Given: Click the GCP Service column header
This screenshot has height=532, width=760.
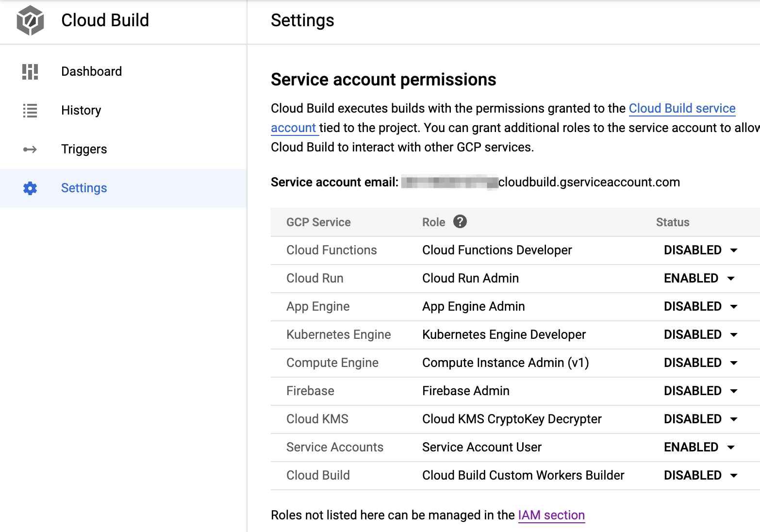Looking at the screenshot, I should pyautogui.click(x=318, y=222).
